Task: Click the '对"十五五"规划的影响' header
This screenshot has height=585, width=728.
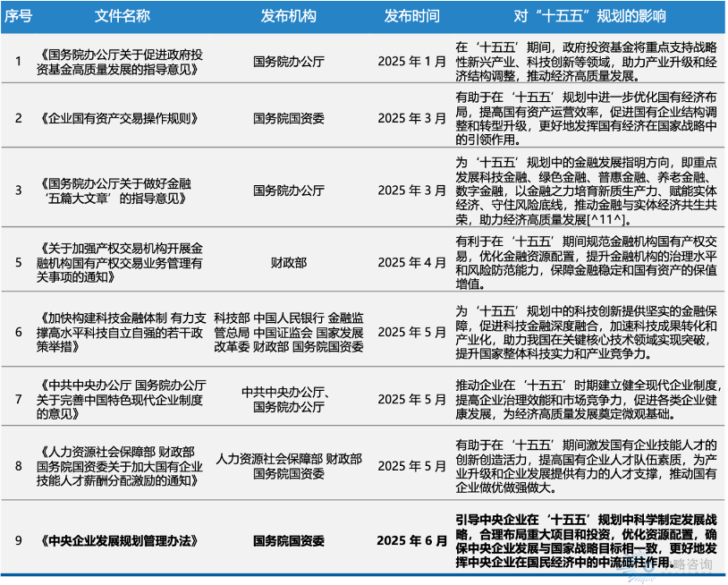Action: click(588, 17)
